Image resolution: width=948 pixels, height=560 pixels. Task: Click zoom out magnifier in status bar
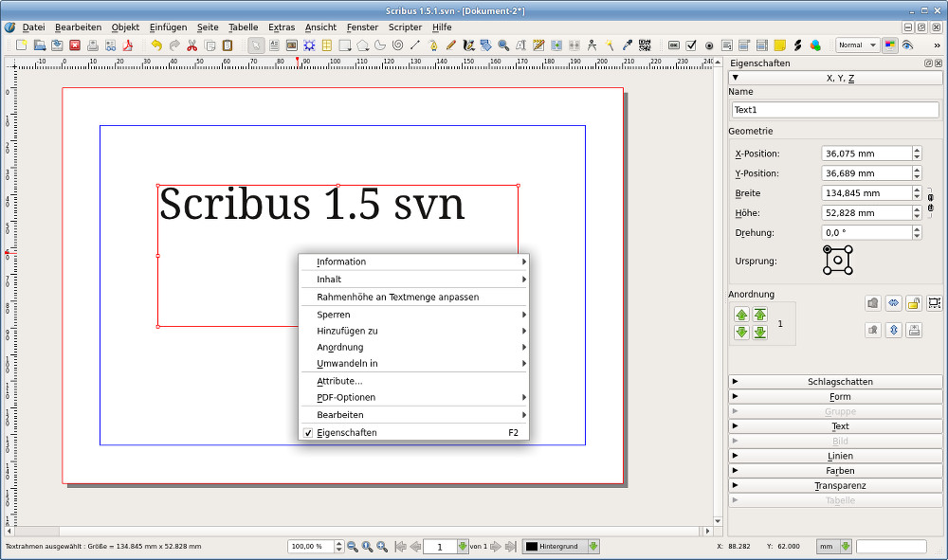[x=353, y=547]
